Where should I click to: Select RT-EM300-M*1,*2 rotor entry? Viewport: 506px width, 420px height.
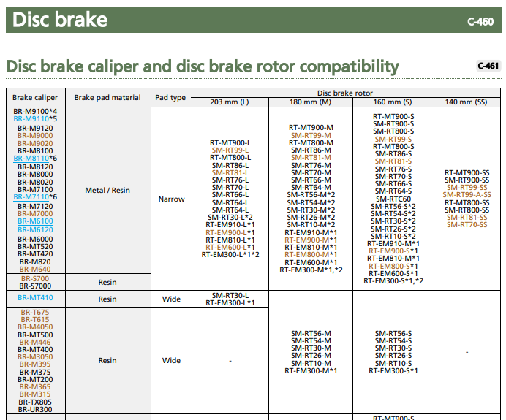point(311,270)
